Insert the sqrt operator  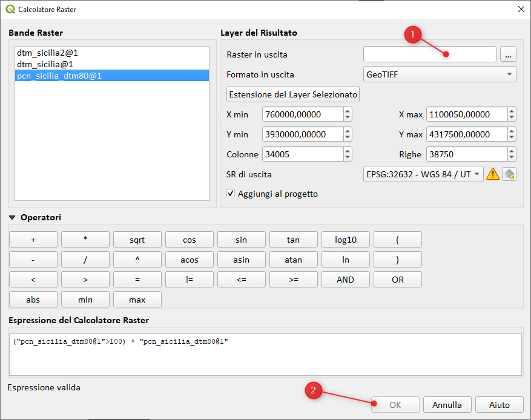(137, 240)
